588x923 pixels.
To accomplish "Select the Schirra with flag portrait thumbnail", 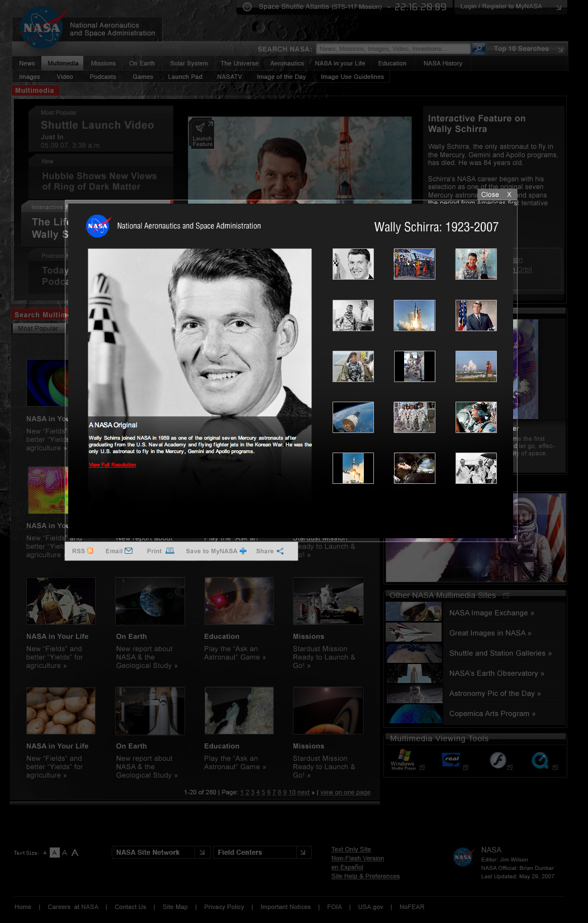I will pyautogui.click(x=476, y=315).
